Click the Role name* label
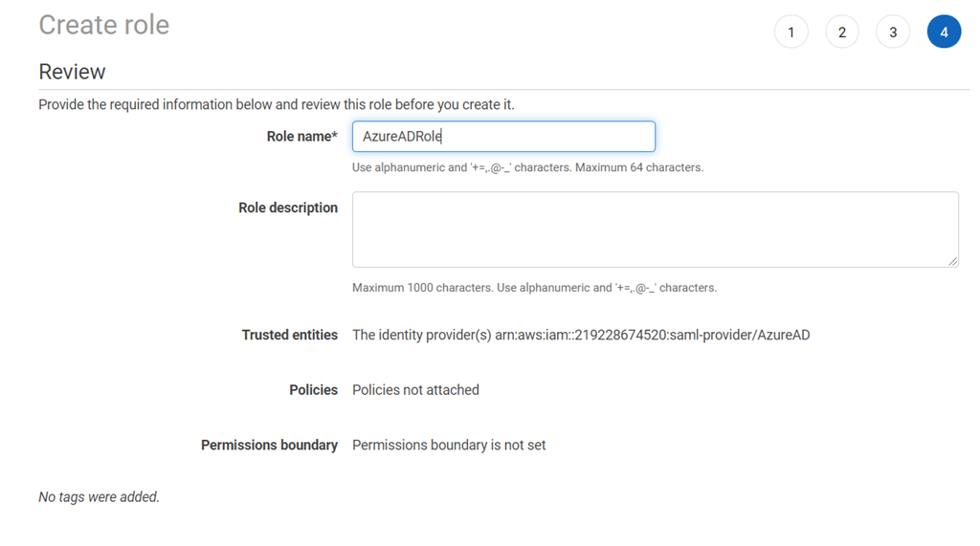The image size is (980, 546). pyautogui.click(x=301, y=137)
